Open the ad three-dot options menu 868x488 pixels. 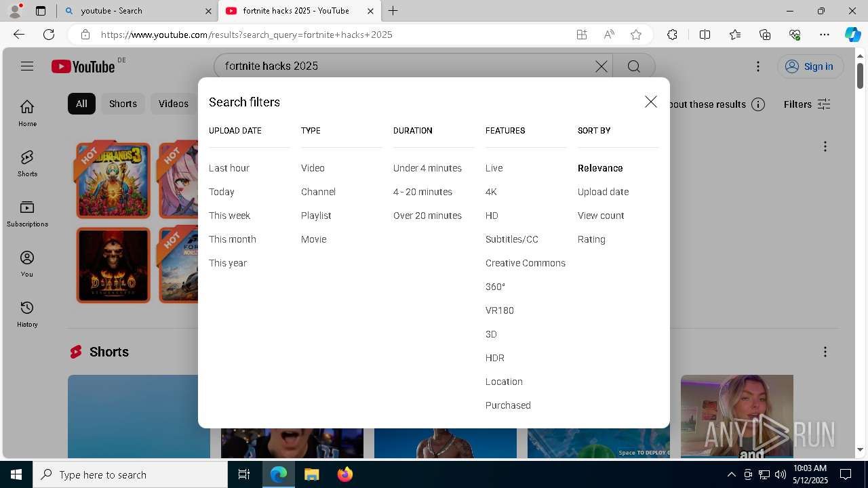pyautogui.click(x=825, y=146)
